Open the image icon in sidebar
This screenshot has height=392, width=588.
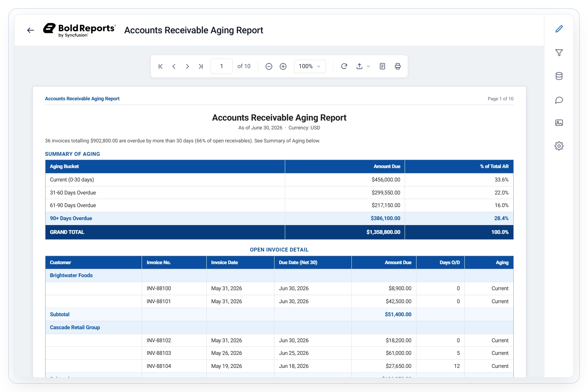pyautogui.click(x=559, y=123)
